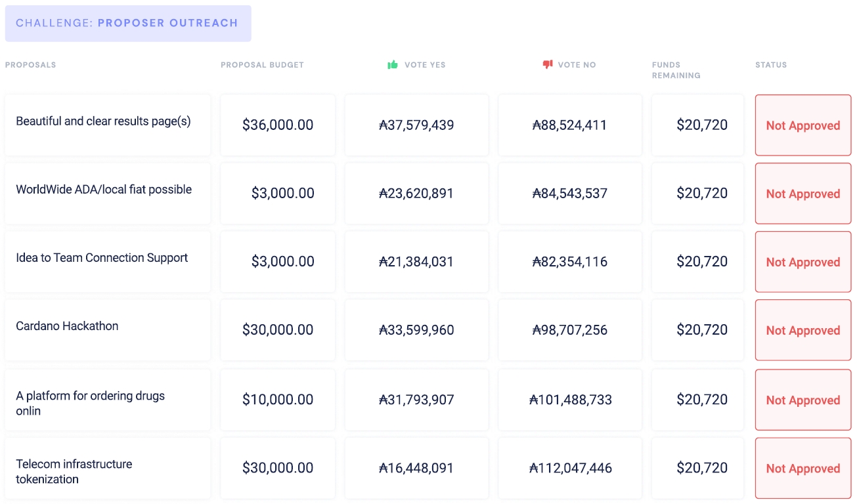
Task: Click the Status column header
Action: click(x=770, y=65)
